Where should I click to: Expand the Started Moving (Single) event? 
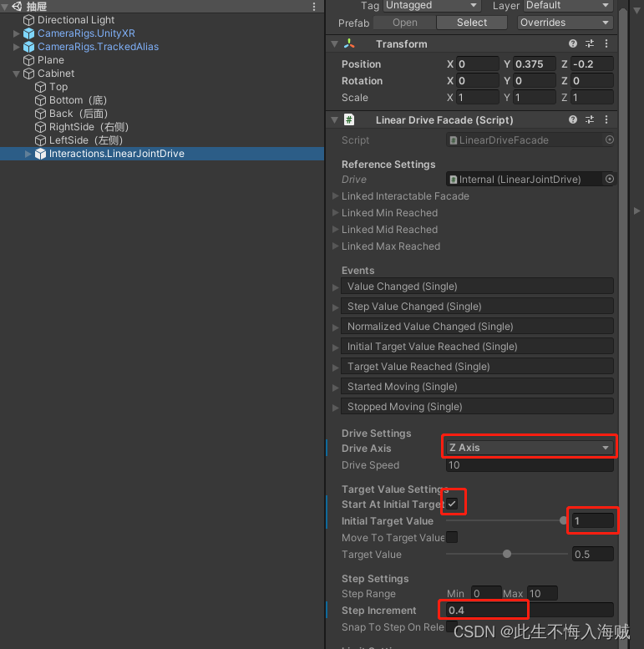tap(336, 388)
